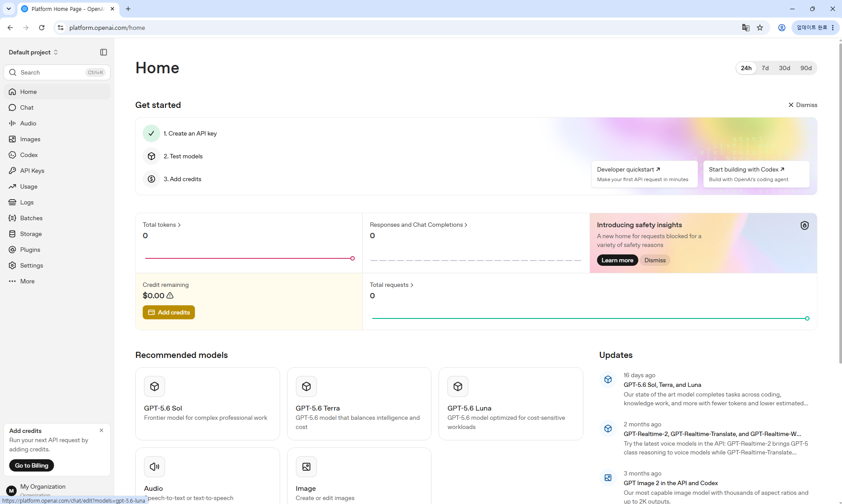Reload the page with the refresh icon
This screenshot has height=504, width=842.
coord(42,28)
